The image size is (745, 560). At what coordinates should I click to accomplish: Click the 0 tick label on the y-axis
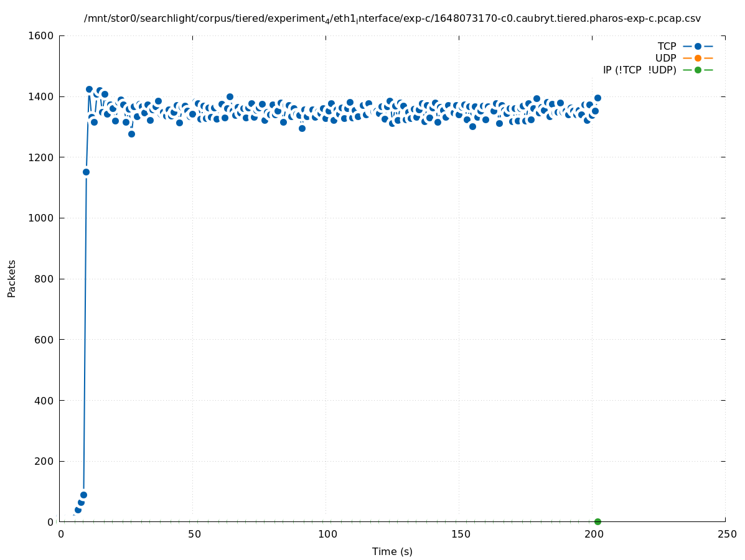click(51, 522)
